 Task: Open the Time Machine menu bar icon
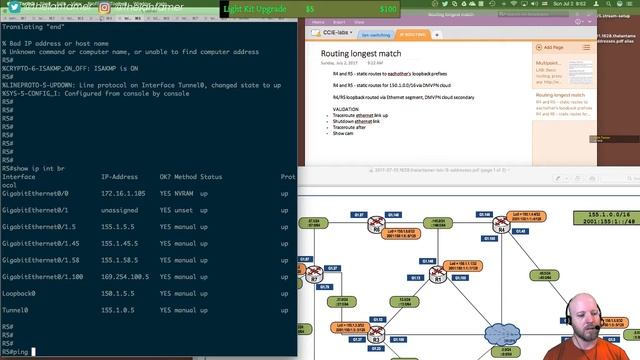click(492, 4)
